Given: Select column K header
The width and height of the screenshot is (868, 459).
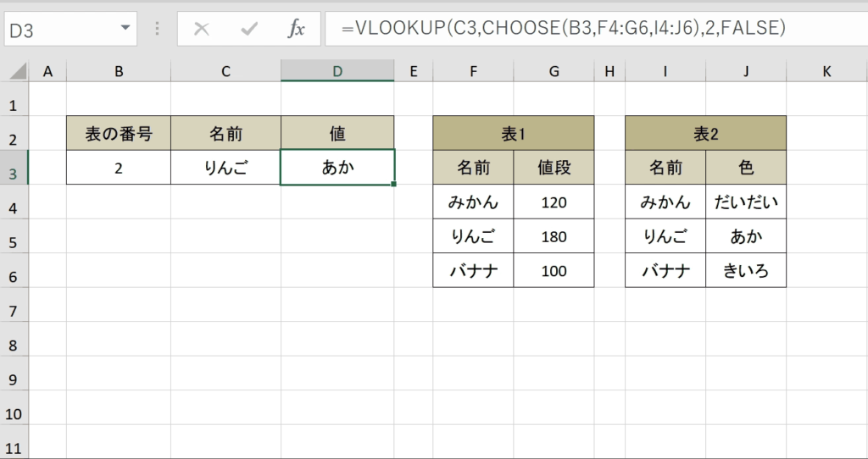Looking at the screenshot, I should pos(826,71).
